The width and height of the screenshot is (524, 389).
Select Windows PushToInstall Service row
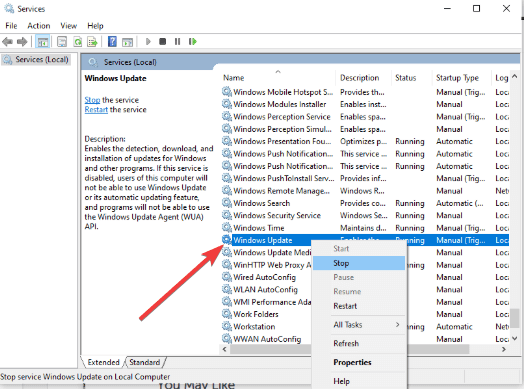[x=365, y=178]
